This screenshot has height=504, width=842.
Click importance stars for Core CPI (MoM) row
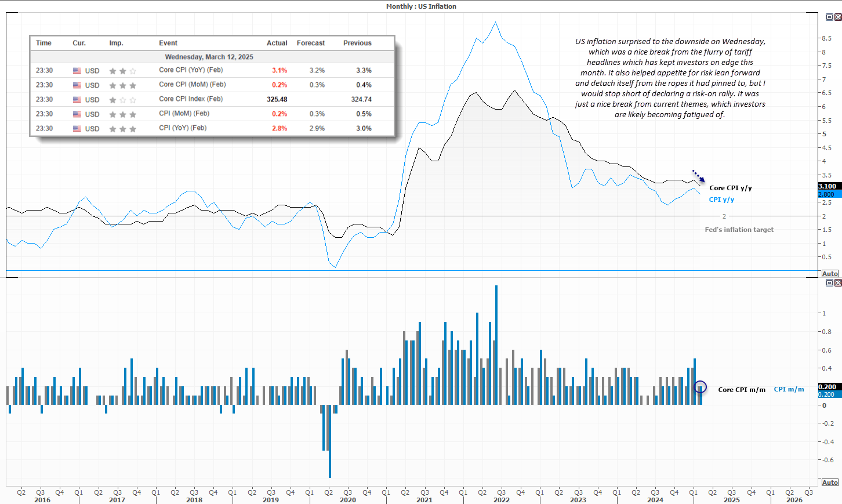click(x=122, y=85)
